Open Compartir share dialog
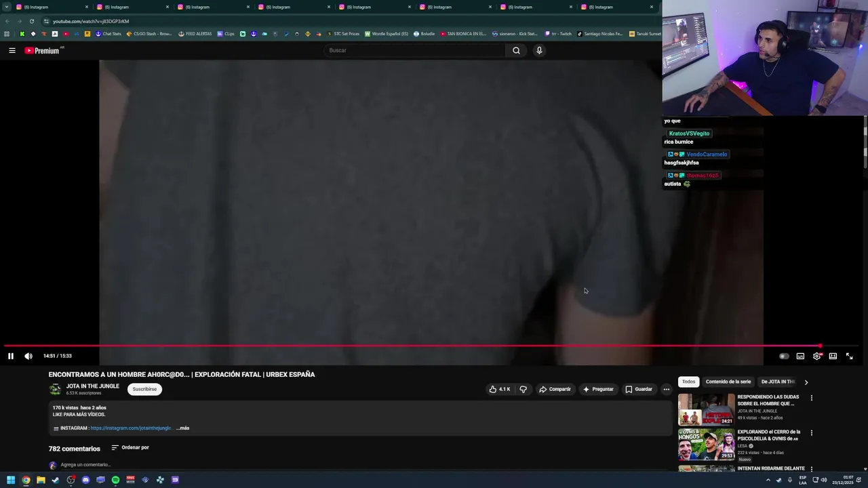The width and height of the screenshot is (868, 488). 555,389
